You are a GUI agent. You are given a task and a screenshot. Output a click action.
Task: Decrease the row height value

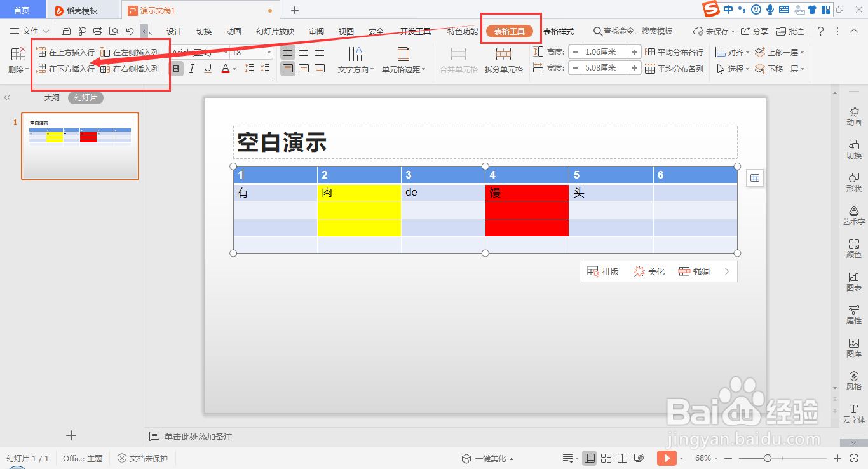(x=575, y=52)
